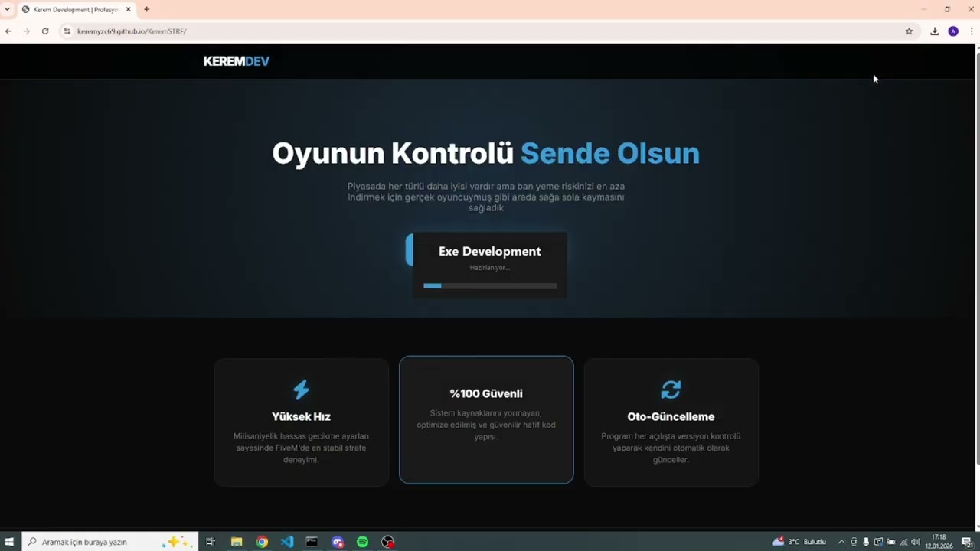Viewport: 980px width, 551px height.
Task: Open the tab search dropdown arrow
Action: pos(7,9)
